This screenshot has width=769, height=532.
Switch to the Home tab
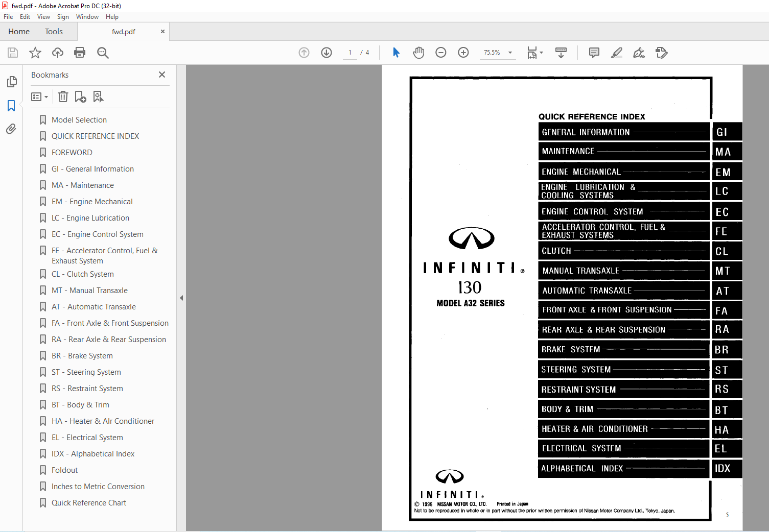click(x=19, y=32)
